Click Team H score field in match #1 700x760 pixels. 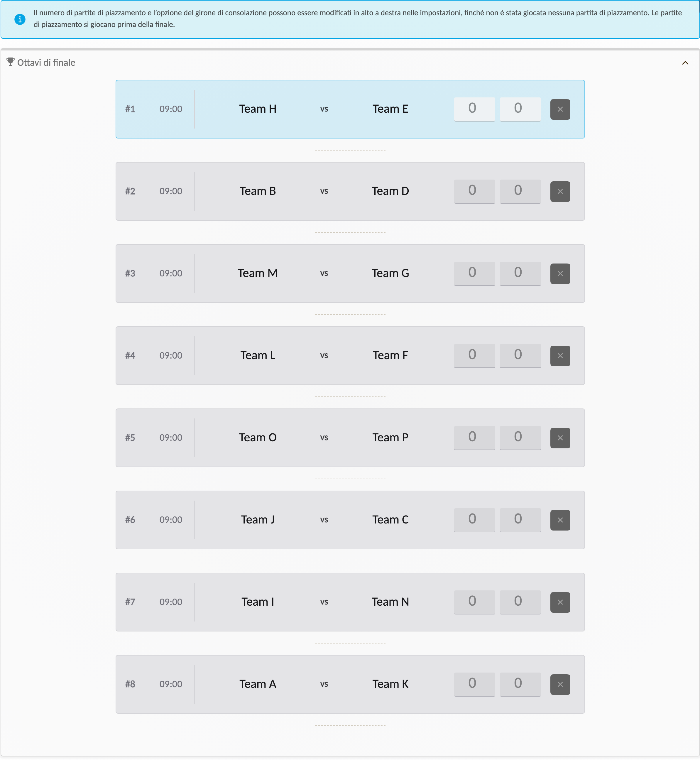(474, 109)
